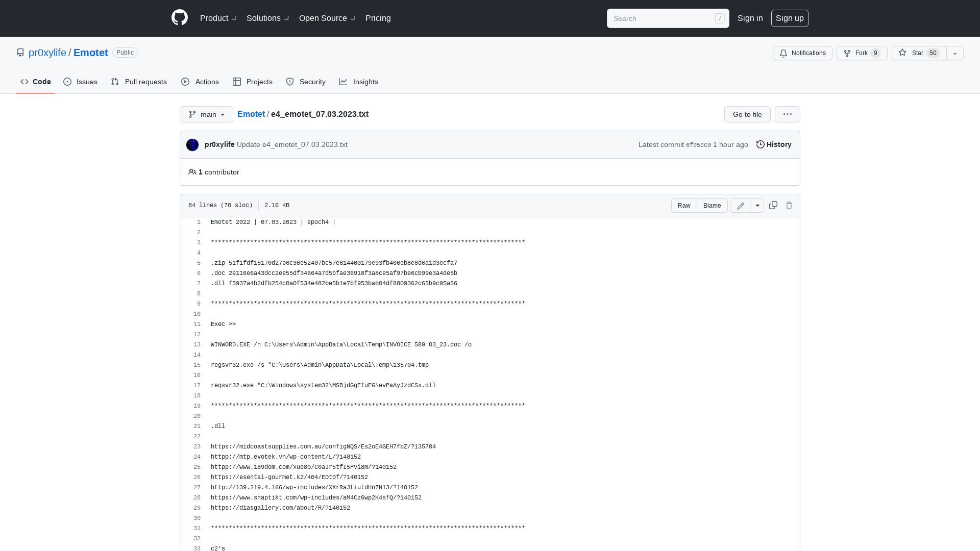Switch to the Actions tab

click(200, 82)
